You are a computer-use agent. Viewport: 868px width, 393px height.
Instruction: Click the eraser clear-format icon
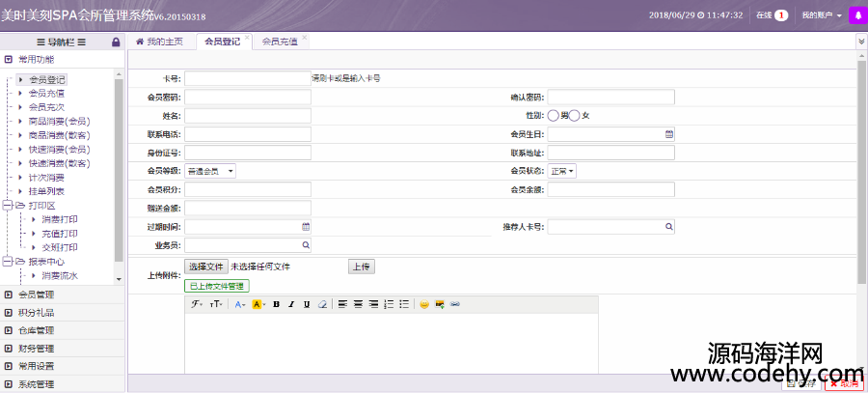click(322, 304)
